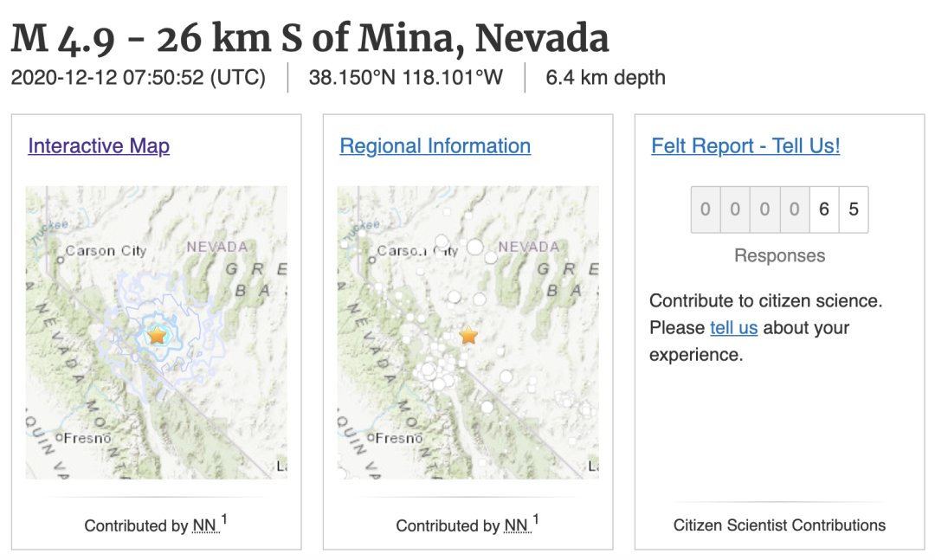The width and height of the screenshot is (935, 560).
Task: Click the Citizen Scientist Contributions text
Action: coord(779,525)
